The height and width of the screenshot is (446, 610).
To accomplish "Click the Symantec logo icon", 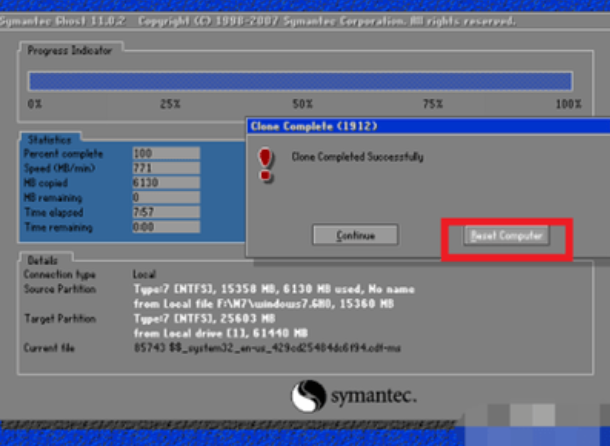I will [x=310, y=396].
